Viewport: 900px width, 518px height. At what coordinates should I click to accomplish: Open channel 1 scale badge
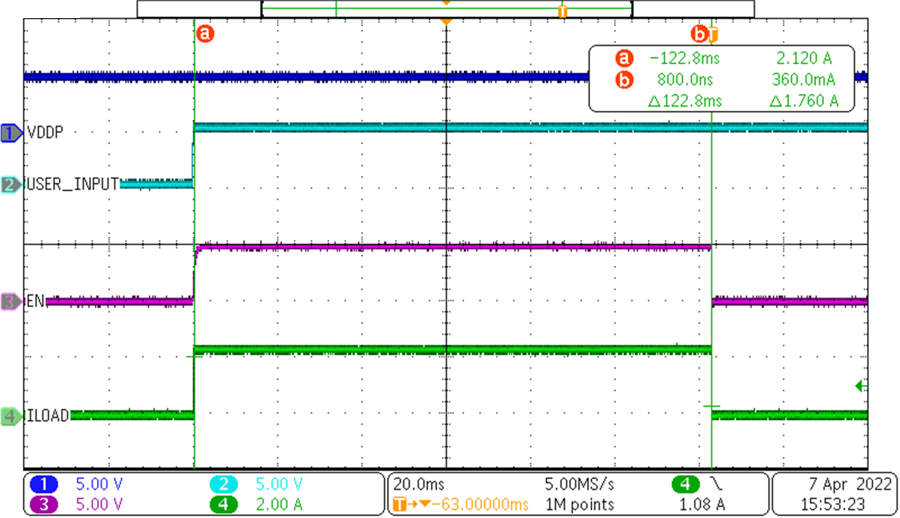44,484
